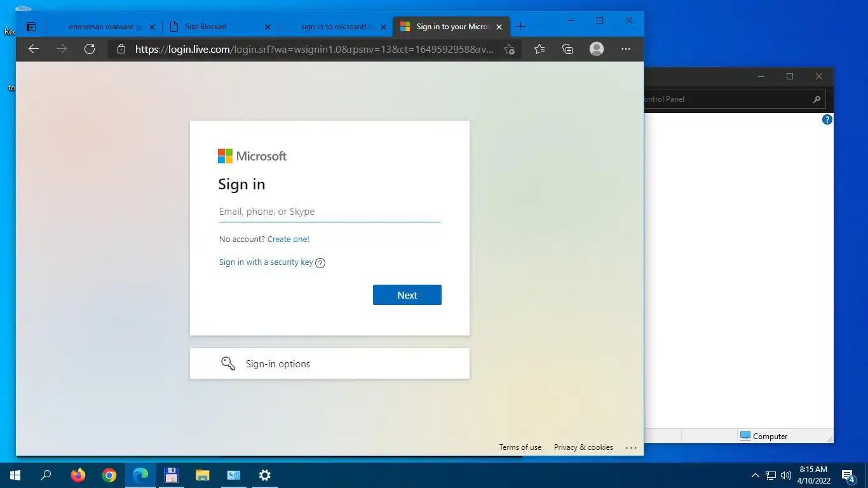Open taskbar Search
The height and width of the screenshot is (488, 868).
[46, 475]
